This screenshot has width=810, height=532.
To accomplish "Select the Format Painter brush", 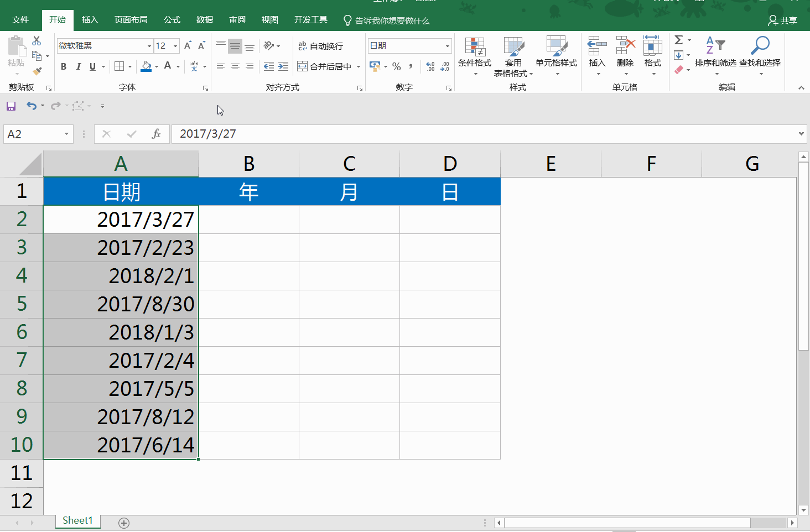I will pos(37,71).
